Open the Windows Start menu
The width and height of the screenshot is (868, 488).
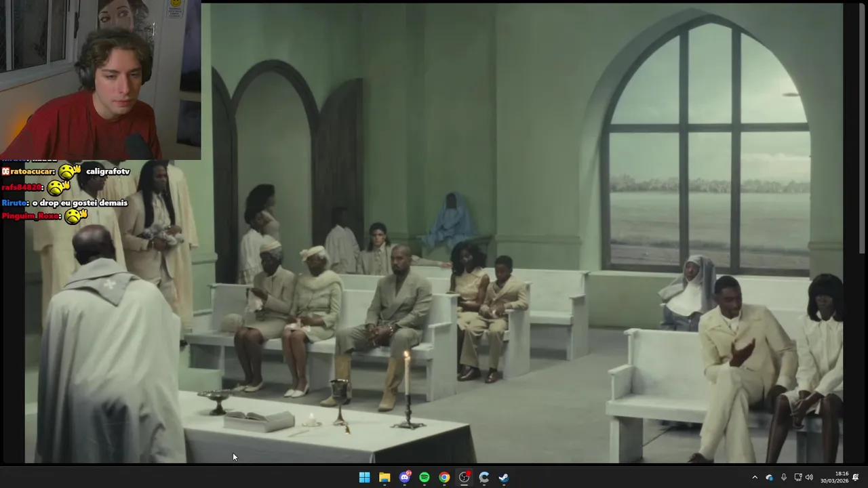(364, 477)
